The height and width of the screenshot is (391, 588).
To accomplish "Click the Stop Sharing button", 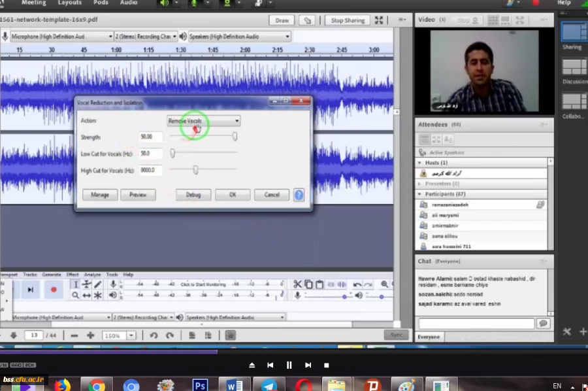I will tap(347, 20).
